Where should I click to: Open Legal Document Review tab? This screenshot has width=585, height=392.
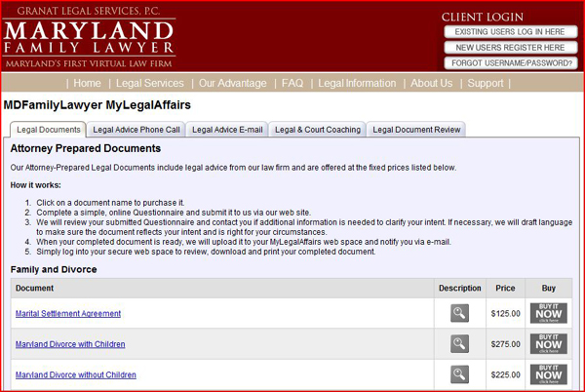point(416,130)
